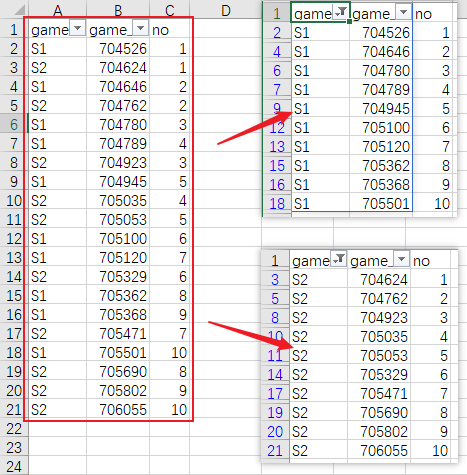The height and width of the screenshot is (475, 467).
Task: Click cell containing 704780 in main sheet
Action: pos(117,125)
